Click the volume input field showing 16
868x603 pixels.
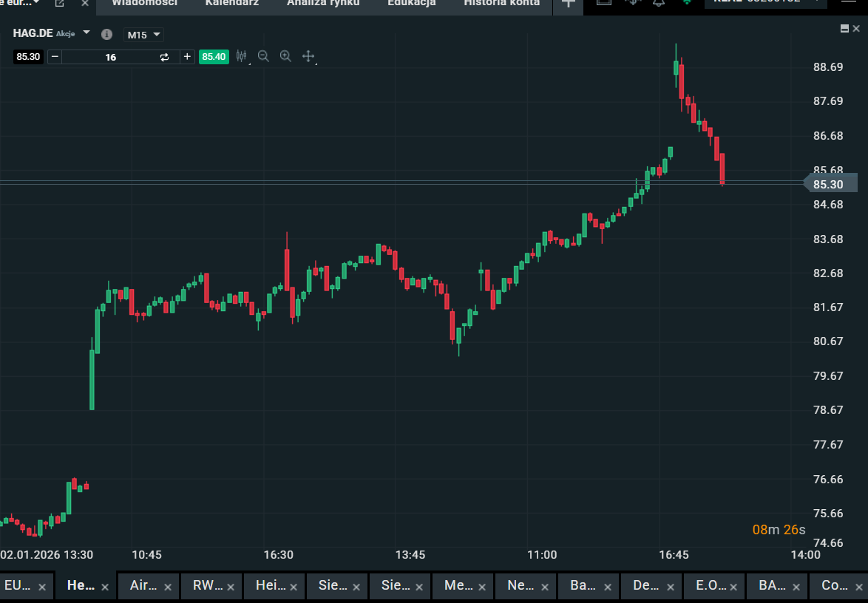(111, 57)
